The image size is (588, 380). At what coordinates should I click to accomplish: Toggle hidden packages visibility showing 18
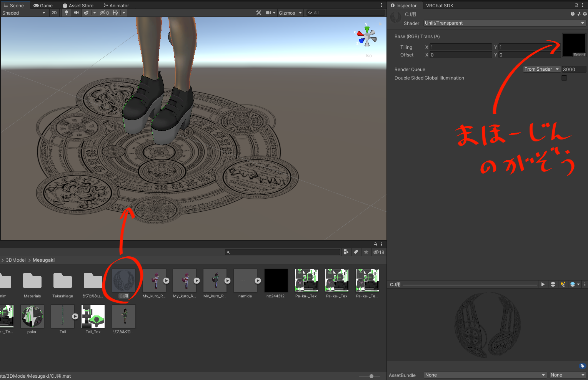(378, 252)
